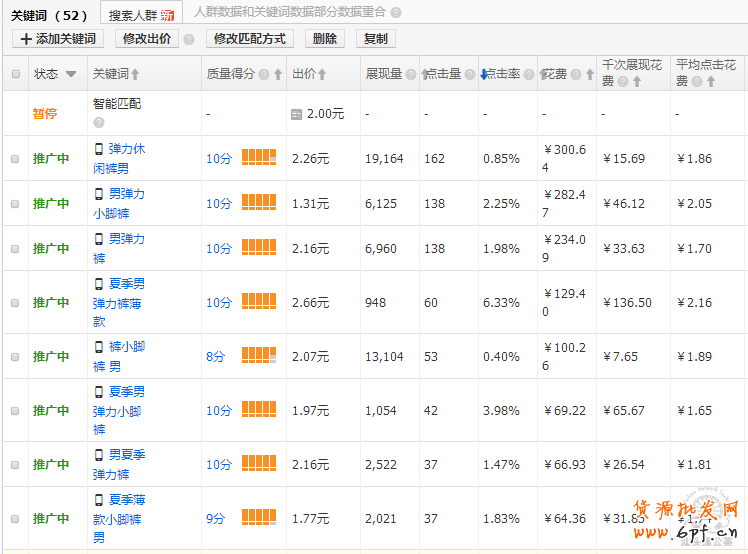Select checkbox for 弹力休闲裤男 row
Image resolution: width=748 pixels, height=554 pixels.
point(15,158)
